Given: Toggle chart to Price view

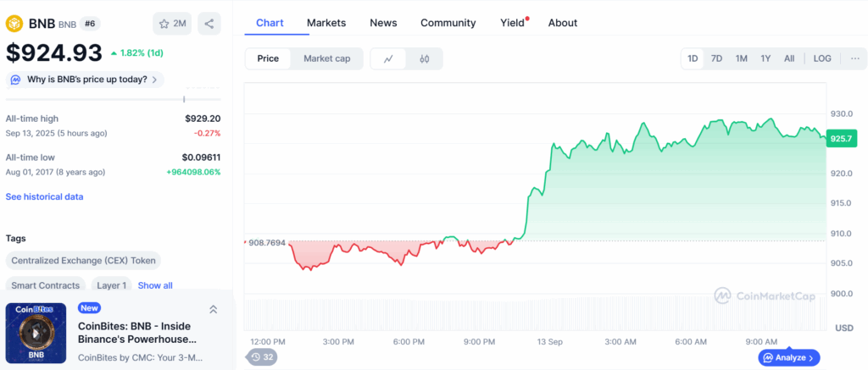Looking at the screenshot, I should 268,58.
